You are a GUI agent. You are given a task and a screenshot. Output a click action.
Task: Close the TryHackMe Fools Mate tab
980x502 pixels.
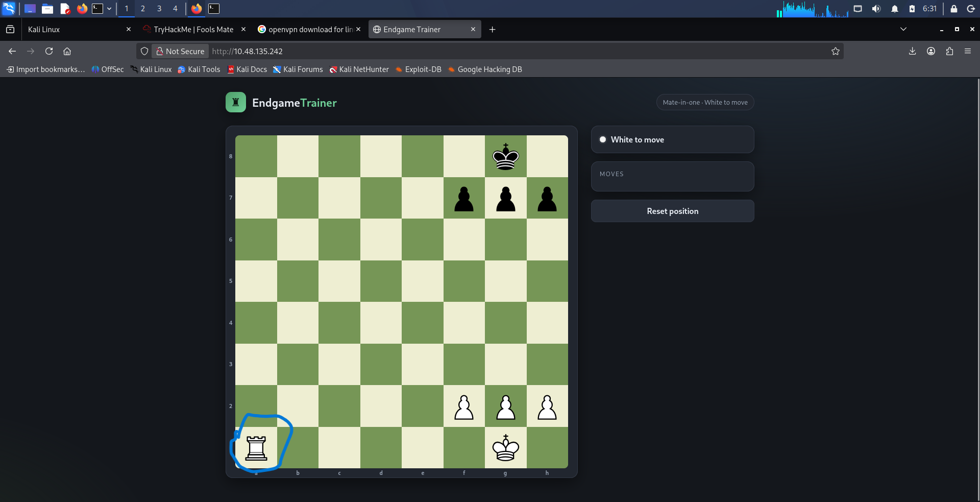(x=243, y=29)
